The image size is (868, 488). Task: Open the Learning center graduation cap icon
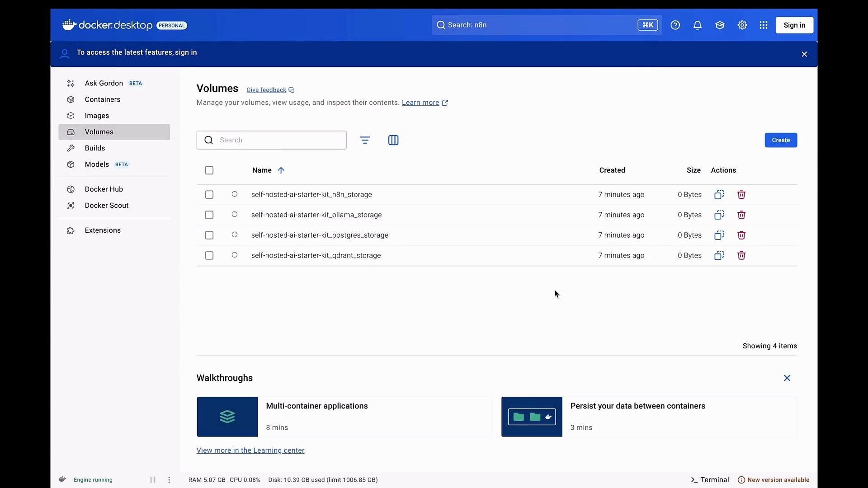click(720, 25)
